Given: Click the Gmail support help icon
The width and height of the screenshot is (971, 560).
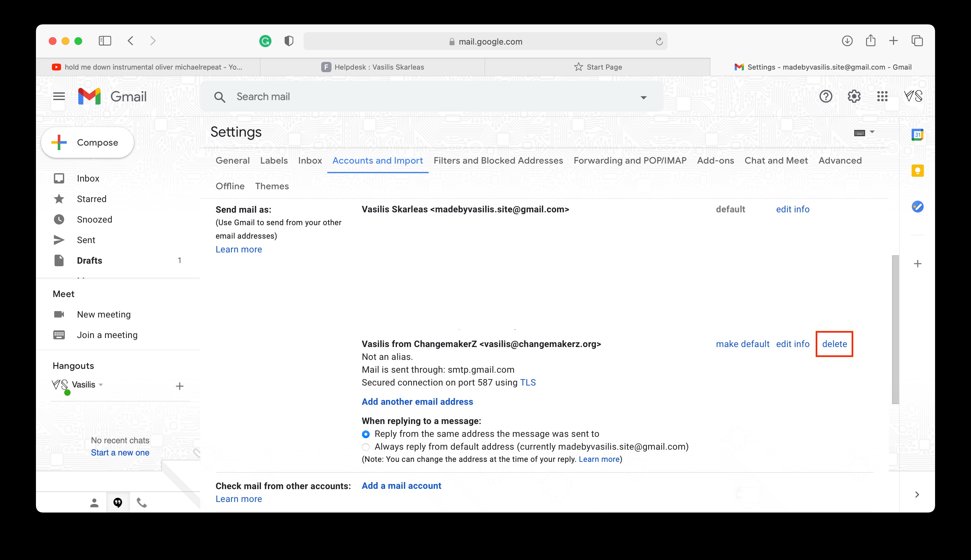Looking at the screenshot, I should (826, 96).
